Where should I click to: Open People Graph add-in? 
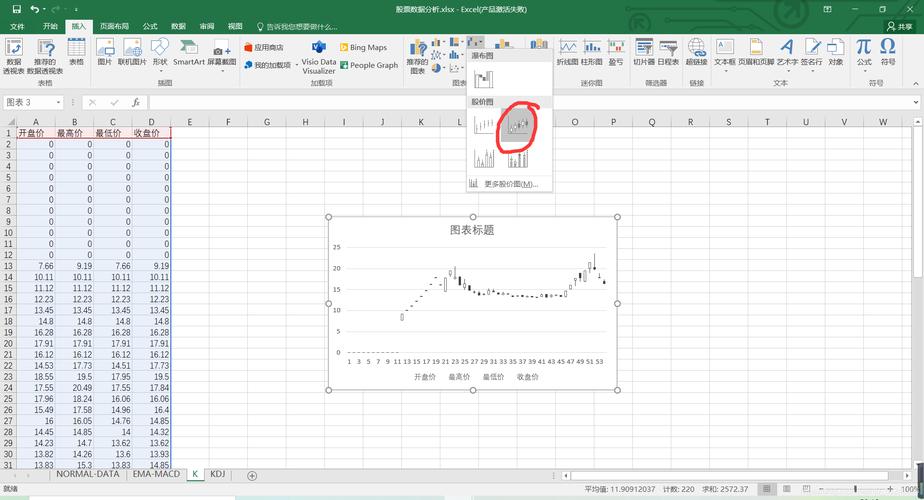click(369, 65)
